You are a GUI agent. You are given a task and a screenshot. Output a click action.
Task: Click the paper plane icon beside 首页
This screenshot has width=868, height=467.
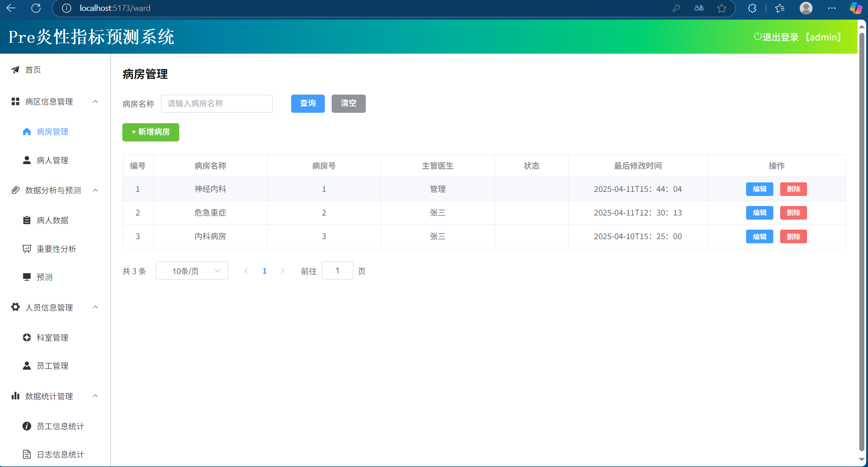tap(15, 70)
